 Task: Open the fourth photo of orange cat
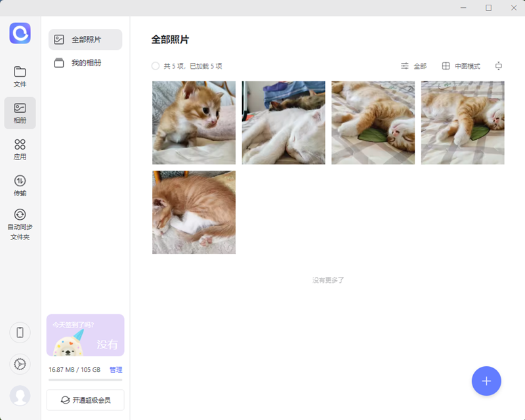[463, 123]
